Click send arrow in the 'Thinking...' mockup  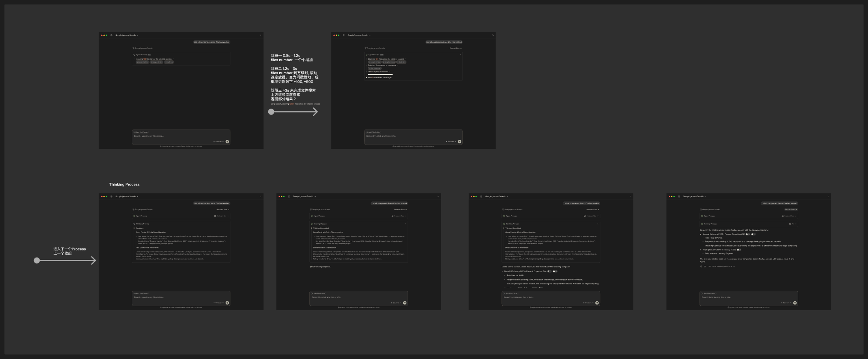click(227, 303)
